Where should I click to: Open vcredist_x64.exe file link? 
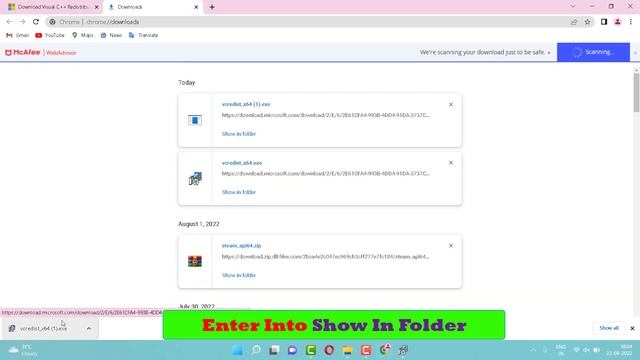coord(242,162)
